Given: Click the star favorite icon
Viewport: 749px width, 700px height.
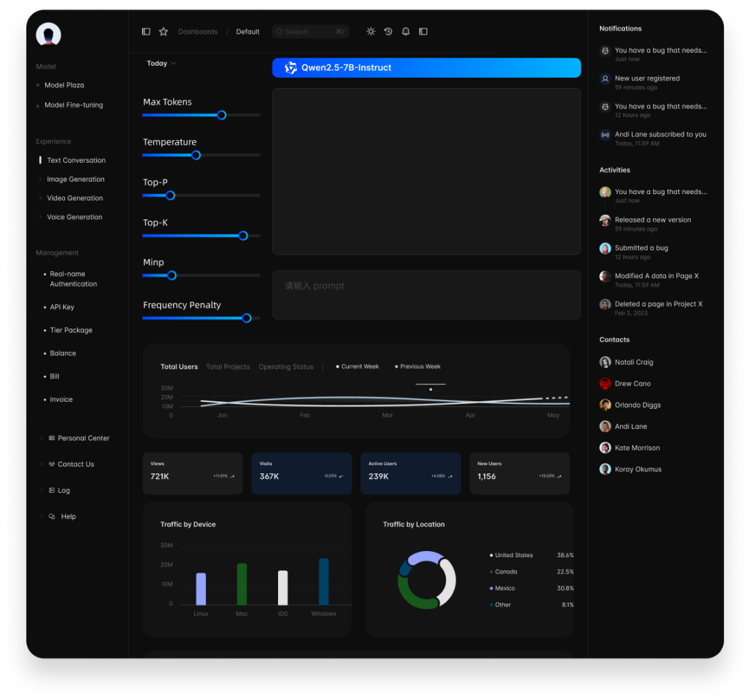Looking at the screenshot, I should (x=164, y=31).
